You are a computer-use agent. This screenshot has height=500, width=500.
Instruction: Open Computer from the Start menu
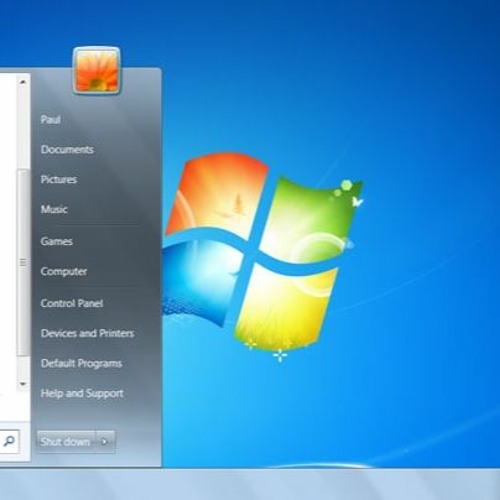click(x=64, y=271)
